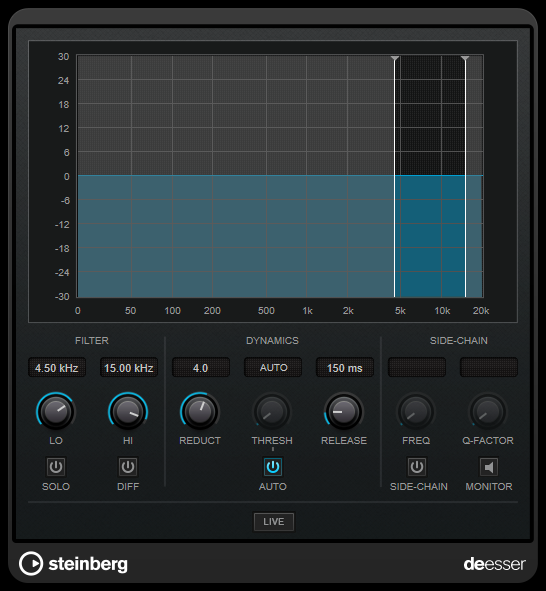The height and width of the screenshot is (591, 546).
Task: Toggle the DIFF power button
Action: [x=128, y=467]
